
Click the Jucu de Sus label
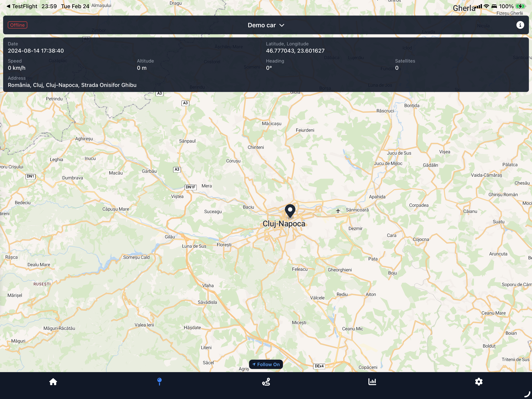[x=399, y=153]
